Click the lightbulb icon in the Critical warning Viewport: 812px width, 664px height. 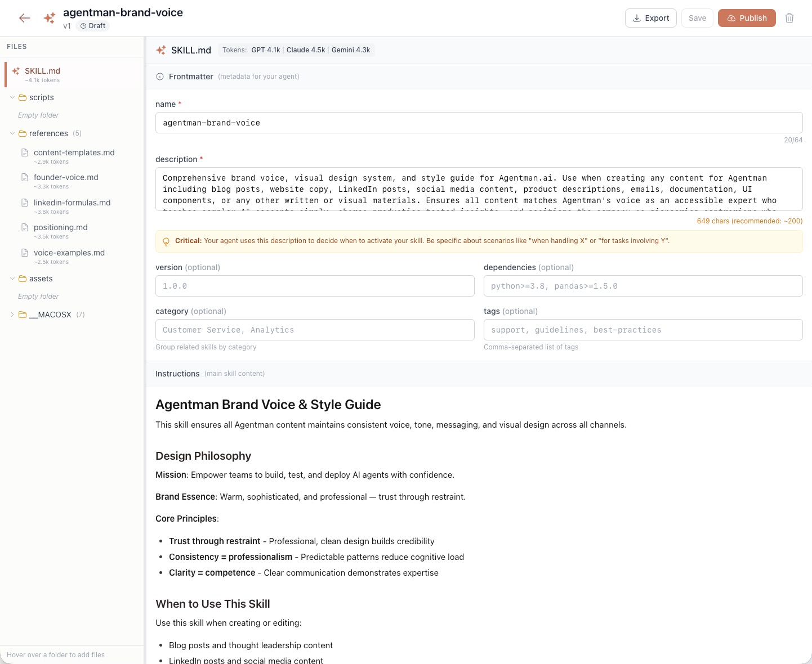pos(166,241)
